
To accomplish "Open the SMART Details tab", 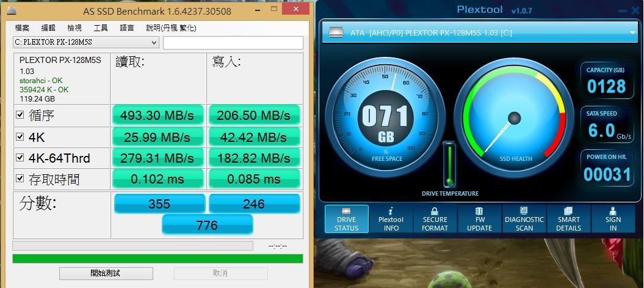I will [568, 219].
